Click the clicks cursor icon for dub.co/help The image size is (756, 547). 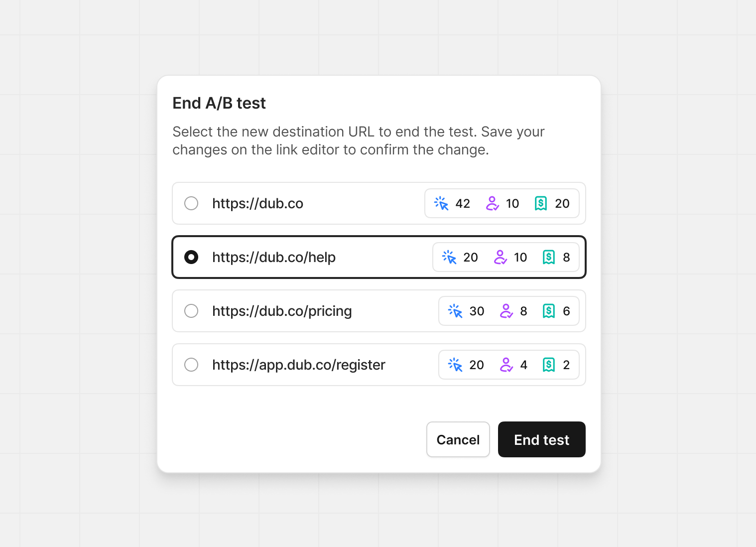449,257
